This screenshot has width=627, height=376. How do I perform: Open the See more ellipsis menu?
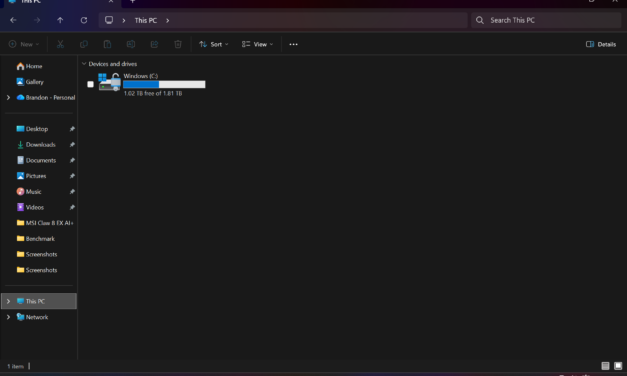(x=294, y=44)
